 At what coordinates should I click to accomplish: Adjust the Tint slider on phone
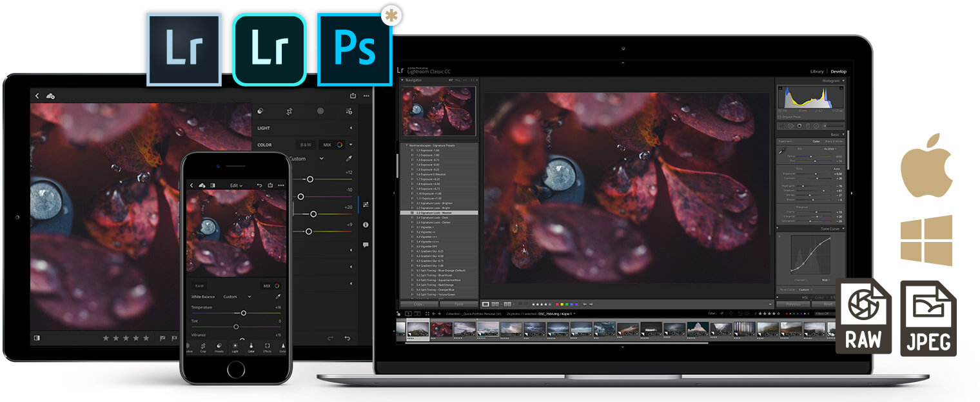[x=236, y=327]
